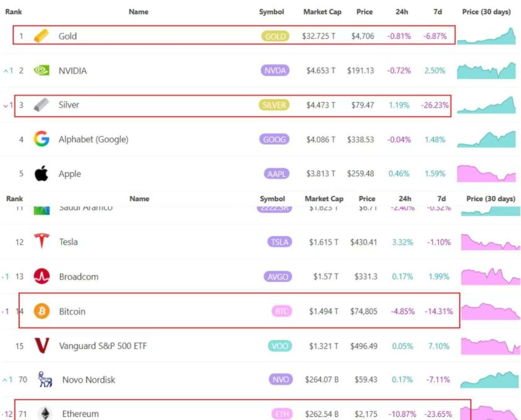Open the Vanguard S&P 500 ETF link
Image resolution: width=521 pixels, height=420 pixels.
click(103, 346)
